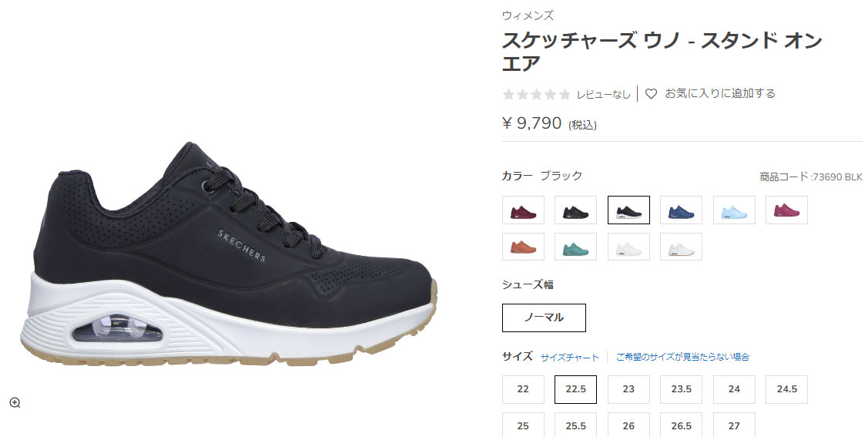This screenshot has width=868, height=437.
Task: Open the サイズチャート link
Action: [570, 358]
